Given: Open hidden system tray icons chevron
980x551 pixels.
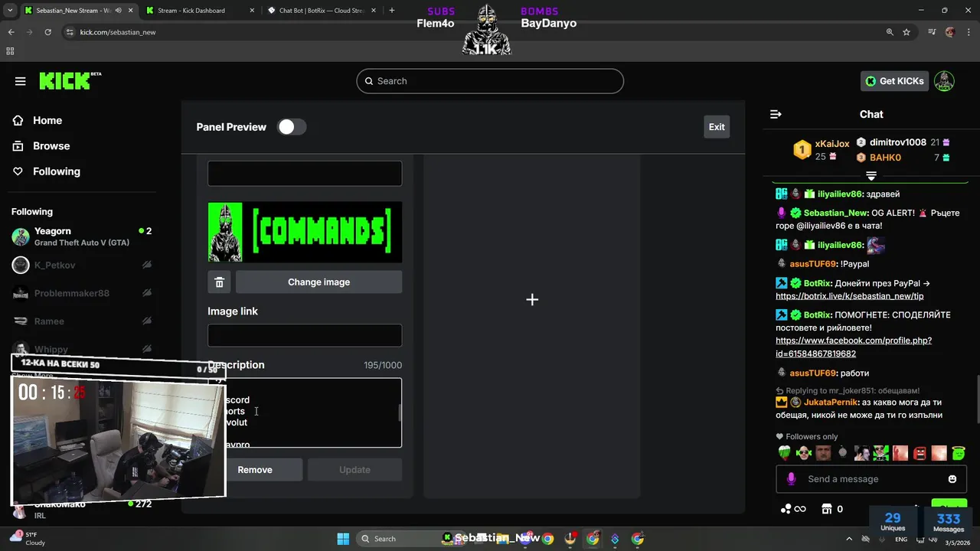Looking at the screenshot, I should pos(848,539).
